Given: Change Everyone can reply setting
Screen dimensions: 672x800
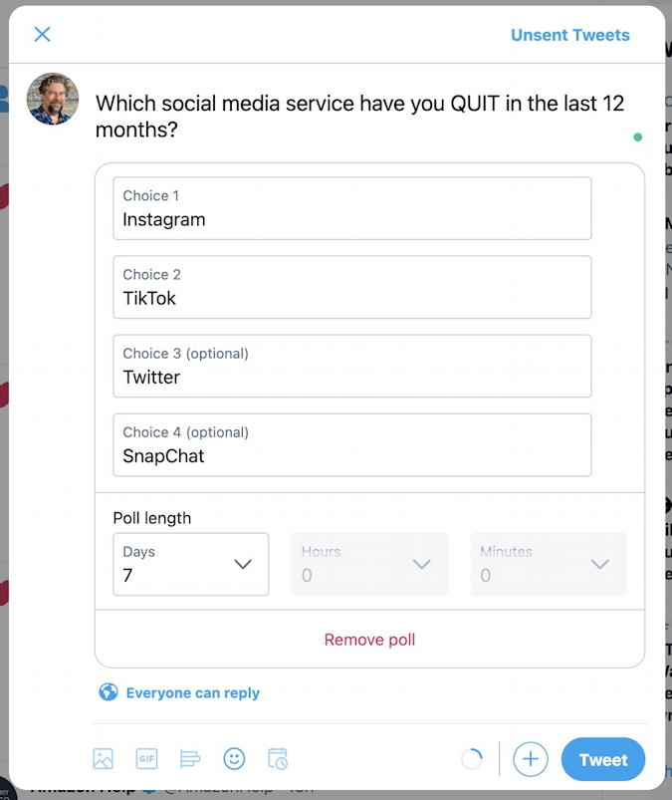Looking at the screenshot, I should (x=192, y=692).
